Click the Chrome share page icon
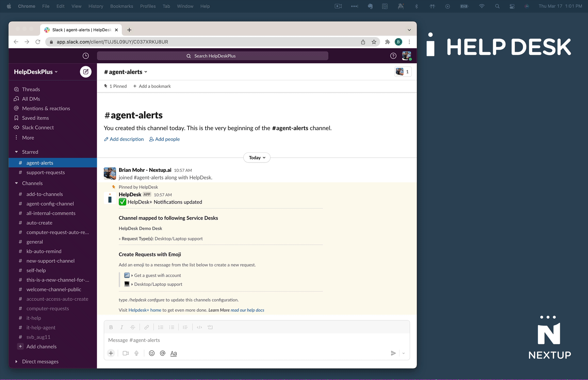 (363, 42)
